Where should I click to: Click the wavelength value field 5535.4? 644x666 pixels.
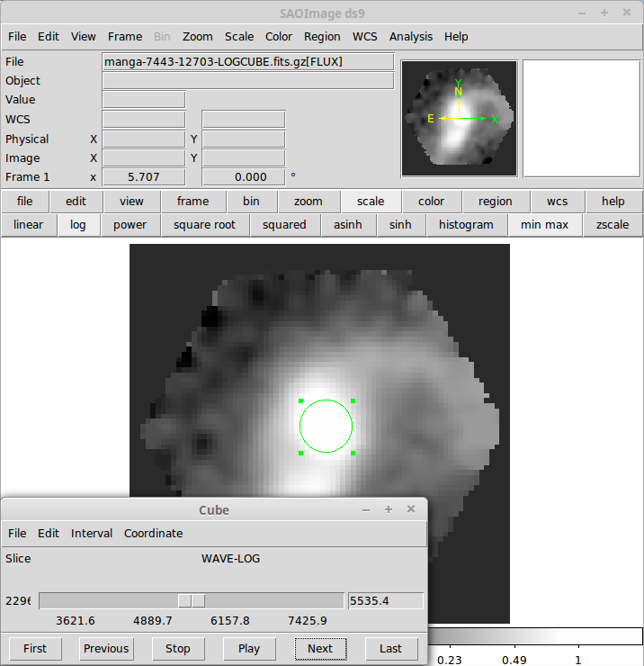pyautogui.click(x=385, y=600)
